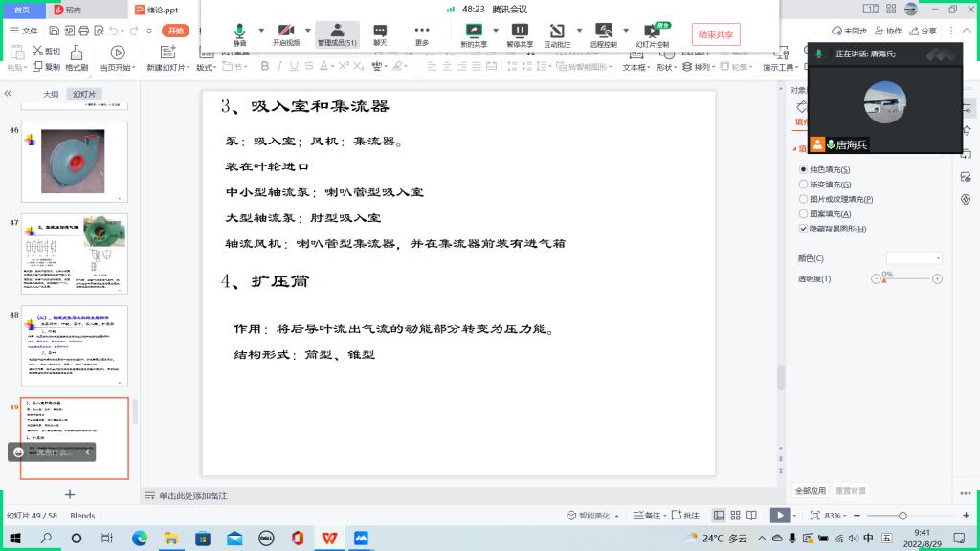Turn on video in meeting toolbar
This screenshot has height=551, width=980.
tap(285, 33)
